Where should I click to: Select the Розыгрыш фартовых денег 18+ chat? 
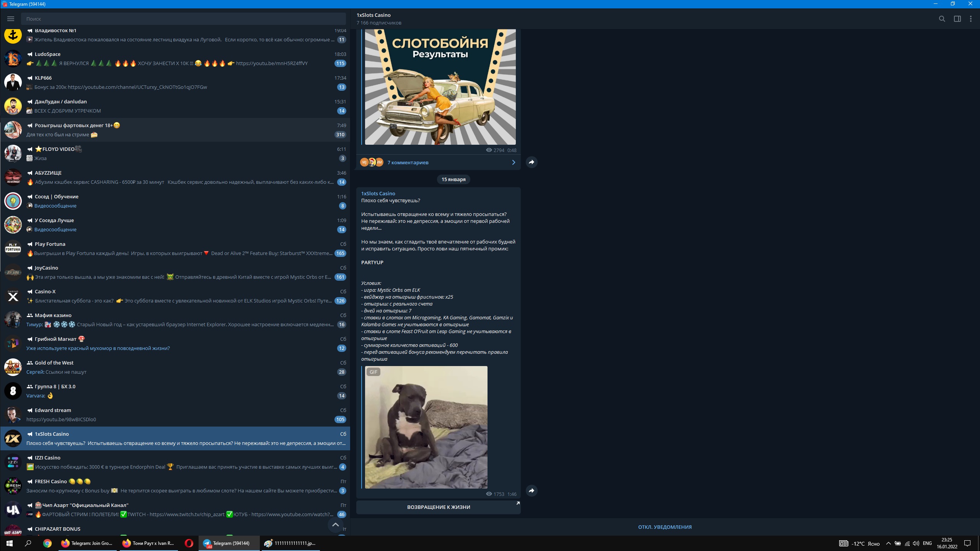pos(175,130)
